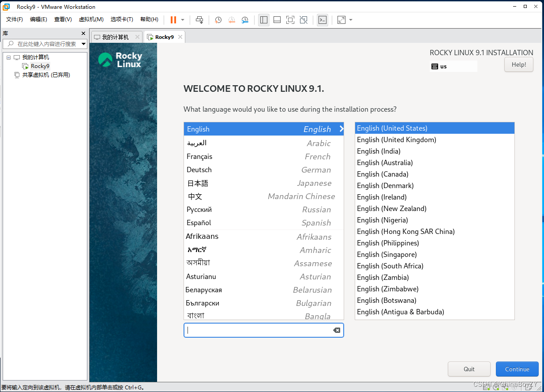This screenshot has height=392, width=544.
Task: Clear the language search field with backspace icon
Action: [x=337, y=330]
